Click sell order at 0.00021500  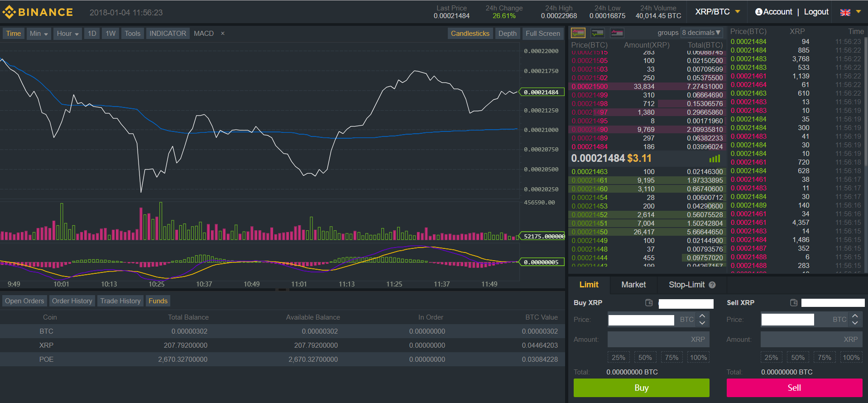tap(647, 87)
